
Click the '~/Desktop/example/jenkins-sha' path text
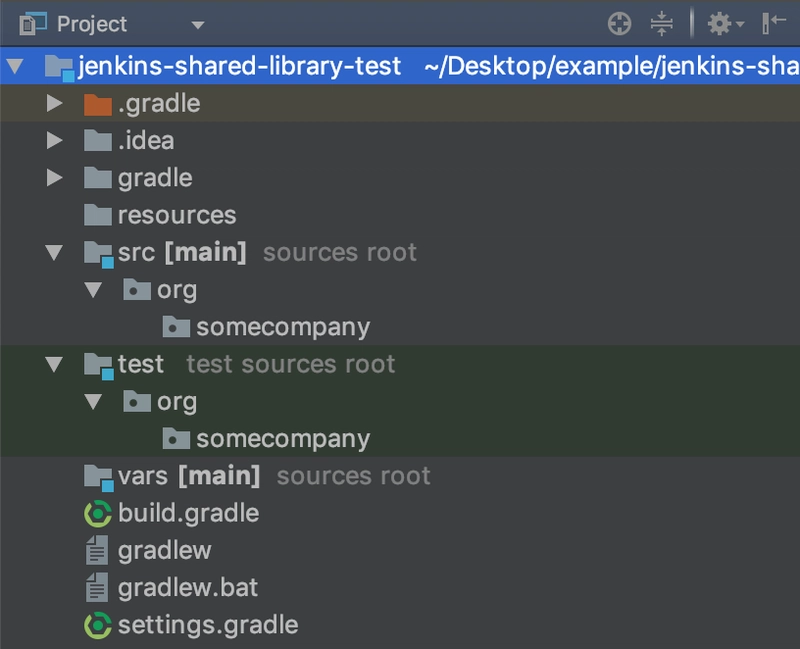pyautogui.click(x=612, y=66)
